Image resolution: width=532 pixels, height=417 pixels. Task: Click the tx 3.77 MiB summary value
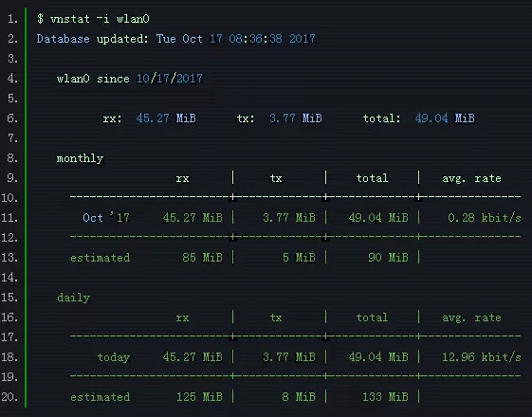(296, 118)
